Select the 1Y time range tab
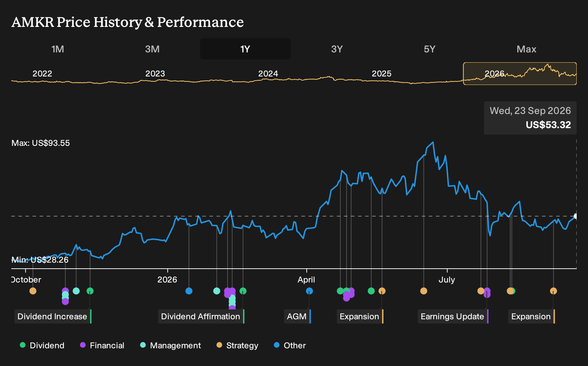This screenshot has height=366, width=588. point(245,49)
